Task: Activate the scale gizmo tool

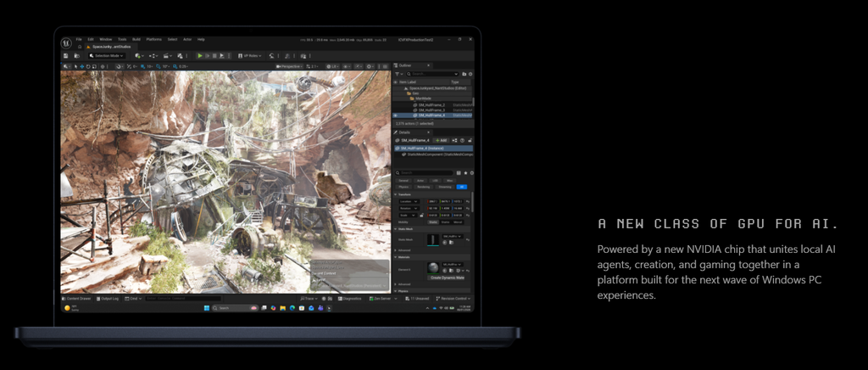Action: tap(94, 66)
